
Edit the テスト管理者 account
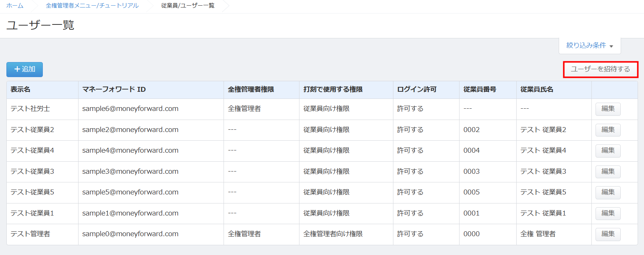[x=608, y=234]
